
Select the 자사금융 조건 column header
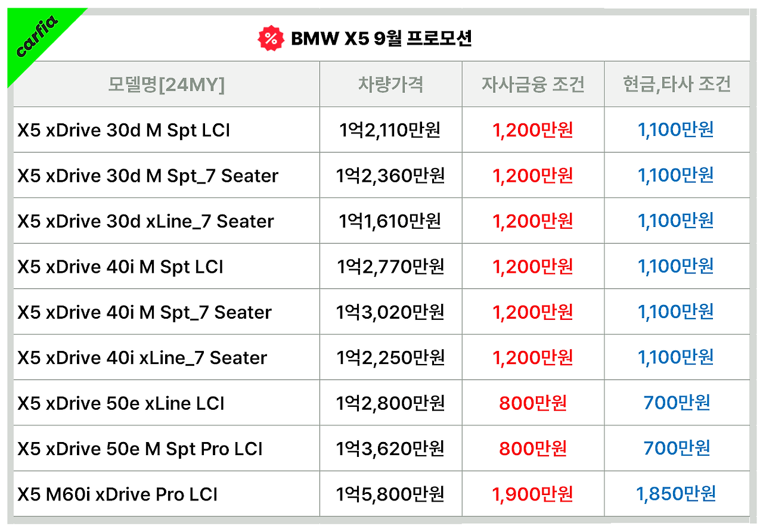(533, 85)
